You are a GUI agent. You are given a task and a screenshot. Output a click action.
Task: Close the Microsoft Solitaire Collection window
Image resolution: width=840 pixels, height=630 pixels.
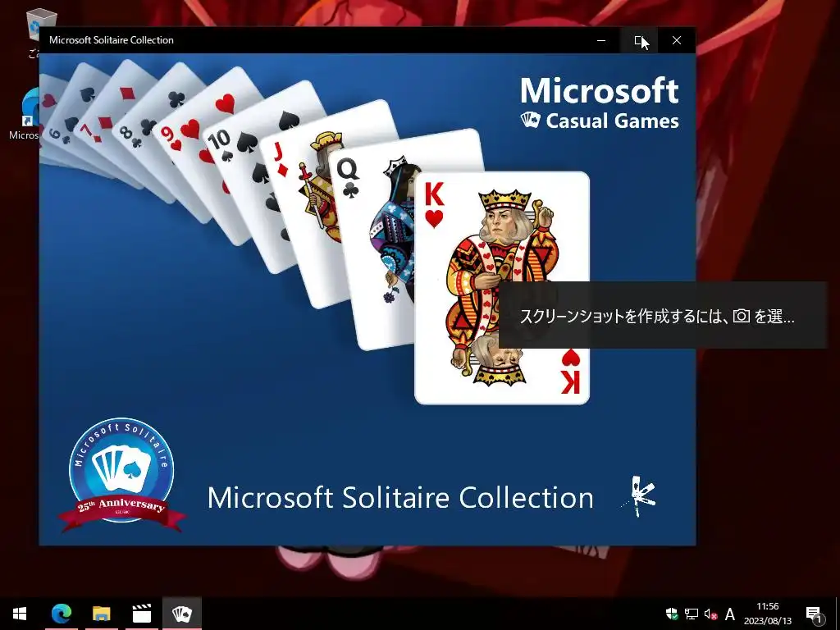point(677,40)
